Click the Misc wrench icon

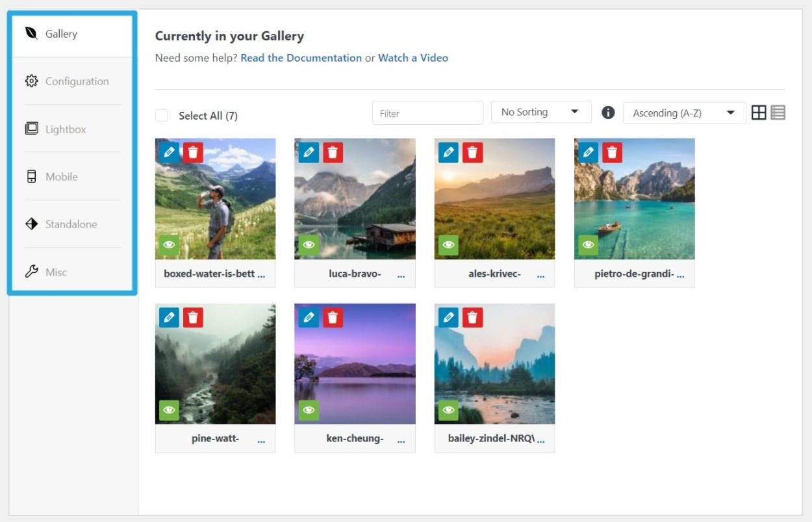point(31,272)
